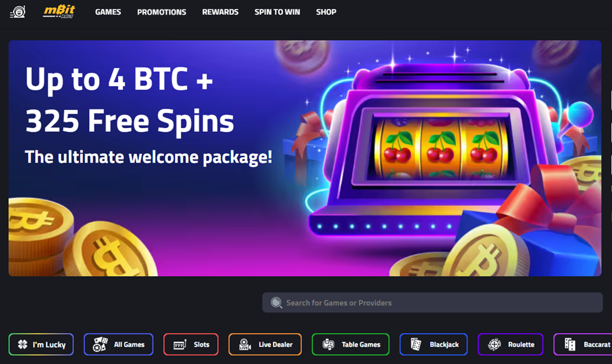Open Spin to Win
The image size is (612, 364).
click(277, 12)
